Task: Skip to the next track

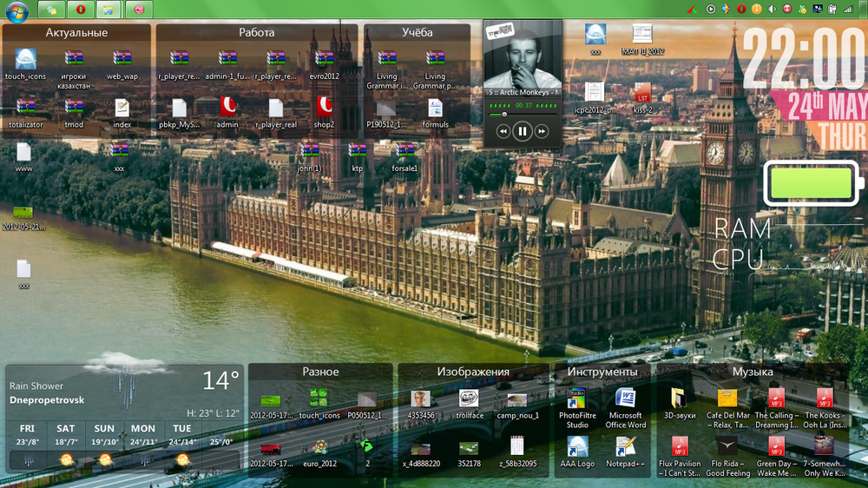Action: tap(542, 131)
